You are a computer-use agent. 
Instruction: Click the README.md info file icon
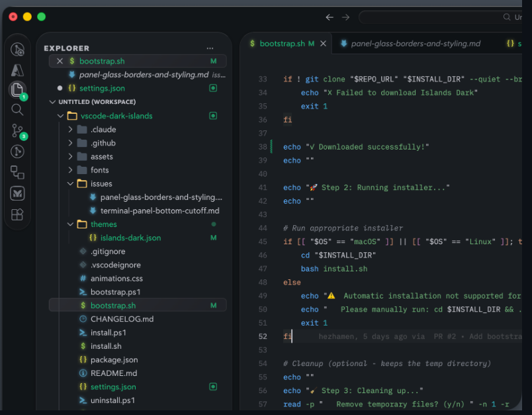[x=83, y=373]
